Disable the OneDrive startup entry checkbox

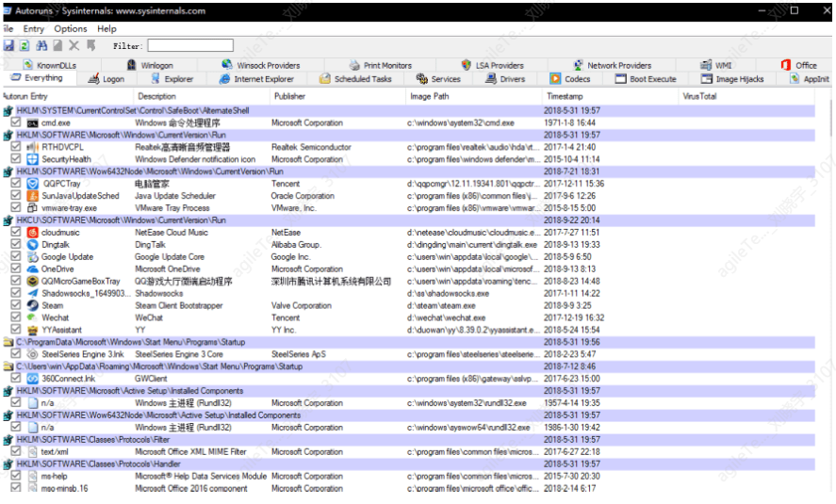[16, 268]
